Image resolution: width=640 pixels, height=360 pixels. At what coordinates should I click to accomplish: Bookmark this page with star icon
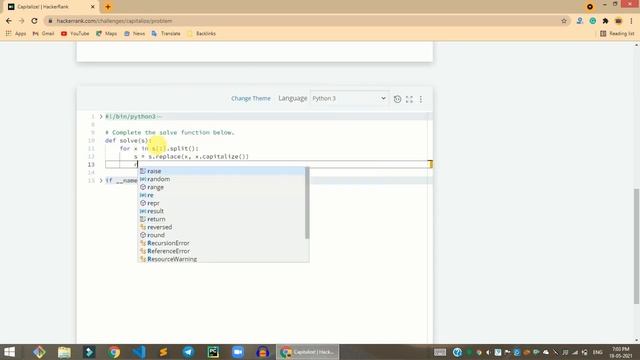tap(564, 21)
